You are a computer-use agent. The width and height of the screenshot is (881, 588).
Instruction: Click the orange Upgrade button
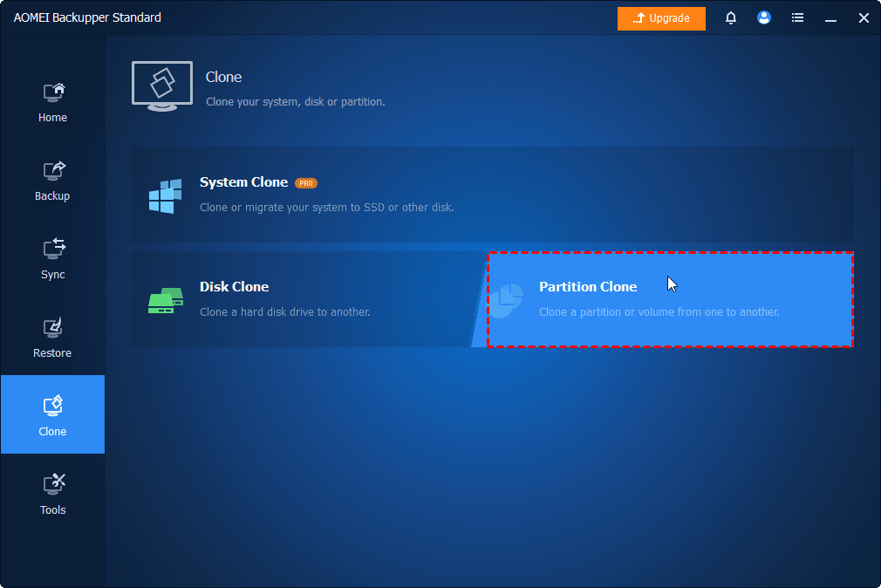point(661,18)
